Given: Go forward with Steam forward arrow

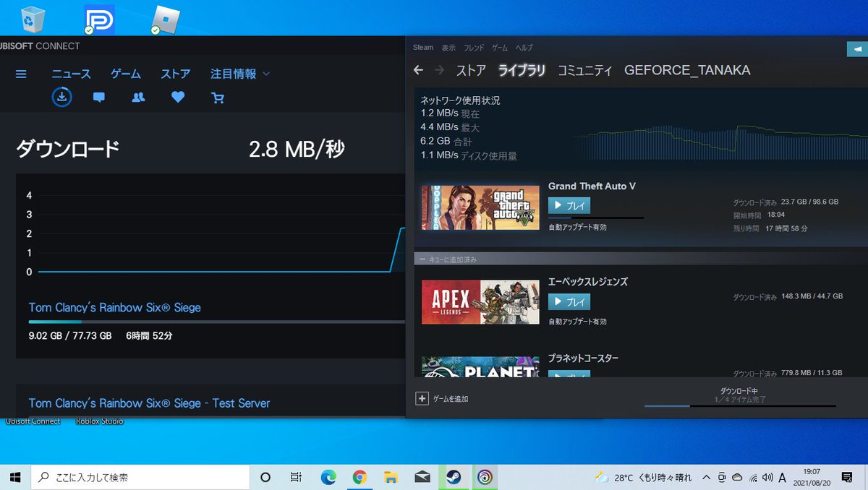Looking at the screenshot, I should point(439,70).
